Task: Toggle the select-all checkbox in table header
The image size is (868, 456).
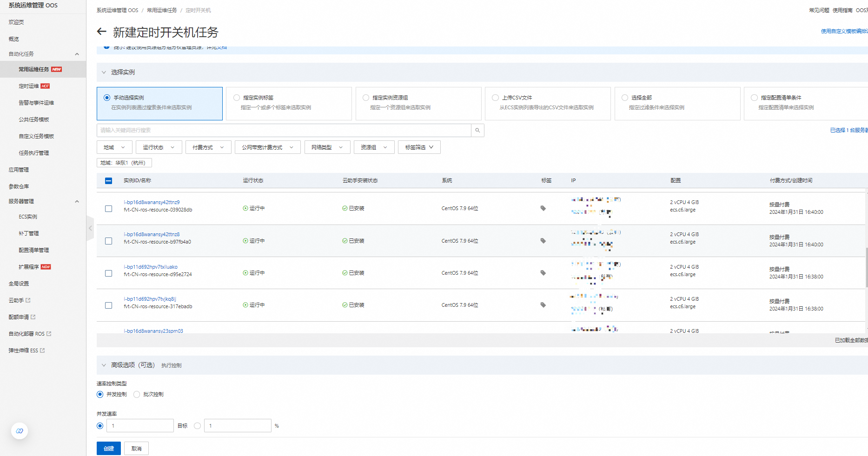Action: click(x=108, y=181)
